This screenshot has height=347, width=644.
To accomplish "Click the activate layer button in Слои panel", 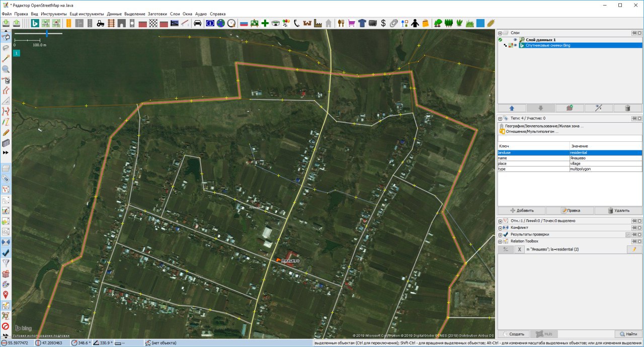I will (570, 108).
